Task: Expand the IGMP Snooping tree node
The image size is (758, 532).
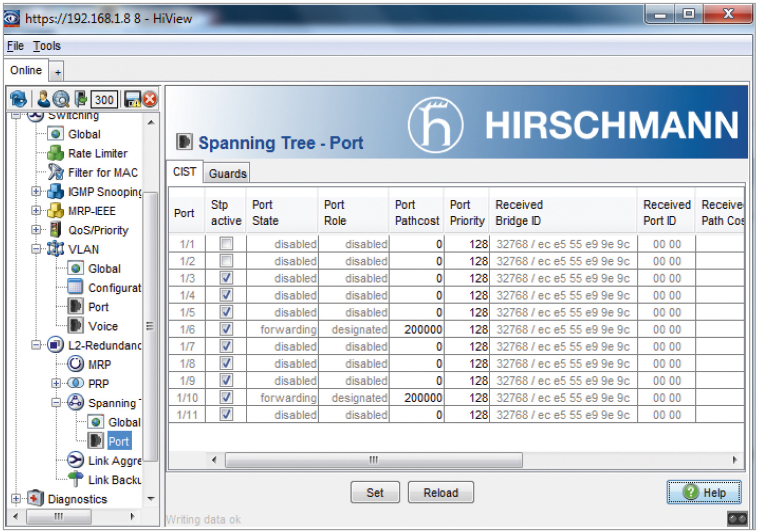Action: pos(36,191)
